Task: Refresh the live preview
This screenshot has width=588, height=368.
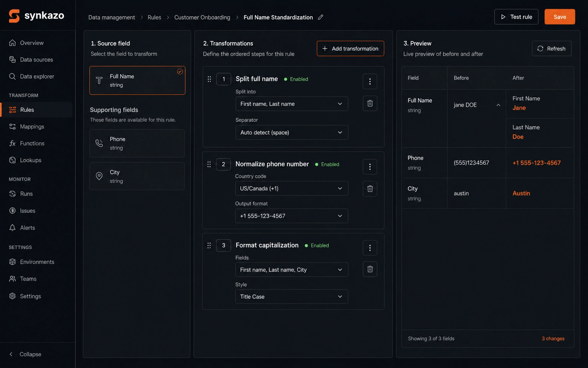Action: (x=552, y=49)
